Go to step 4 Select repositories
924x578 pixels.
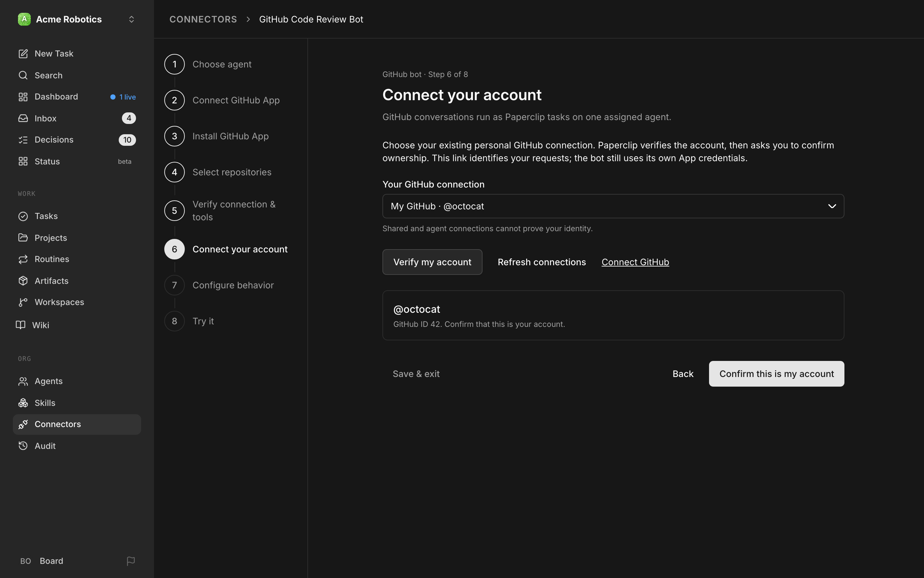coord(218,172)
